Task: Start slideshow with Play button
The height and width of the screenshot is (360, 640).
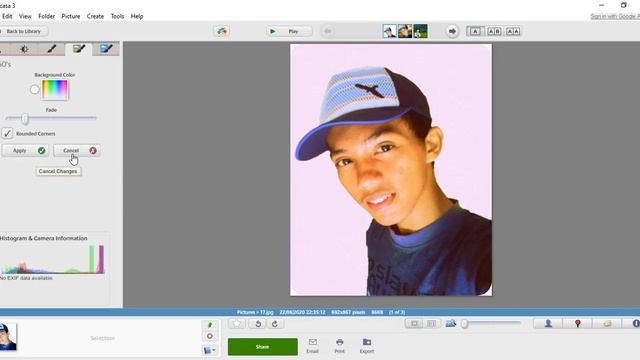Action: point(289,31)
